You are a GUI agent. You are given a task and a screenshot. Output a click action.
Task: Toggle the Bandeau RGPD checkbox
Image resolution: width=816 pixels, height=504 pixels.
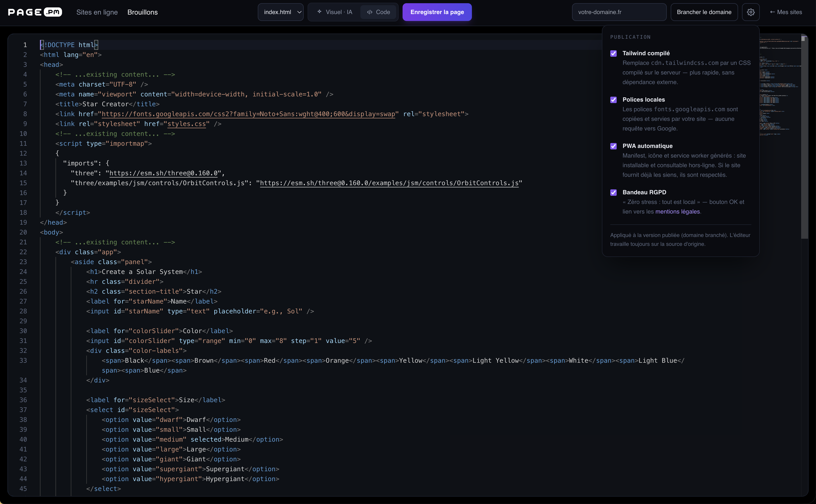click(x=613, y=192)
